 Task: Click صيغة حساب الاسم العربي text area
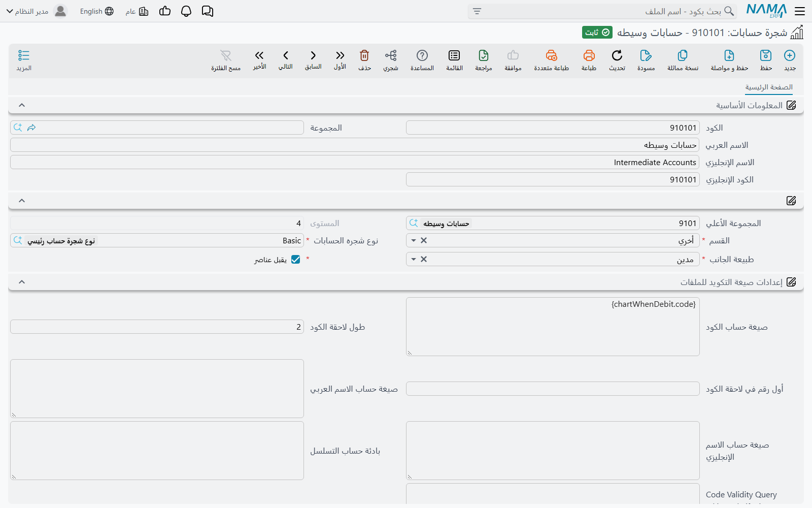157,389
